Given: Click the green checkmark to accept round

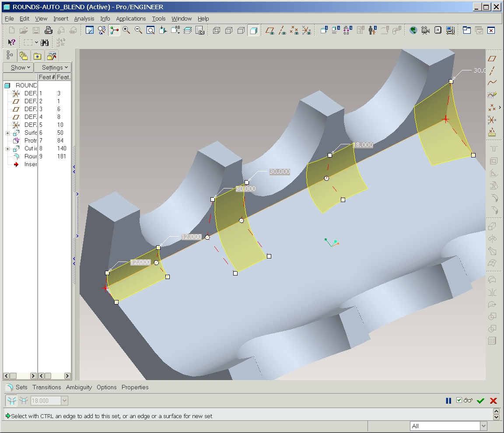Looking at the screenshot, I should click(480, 401).
